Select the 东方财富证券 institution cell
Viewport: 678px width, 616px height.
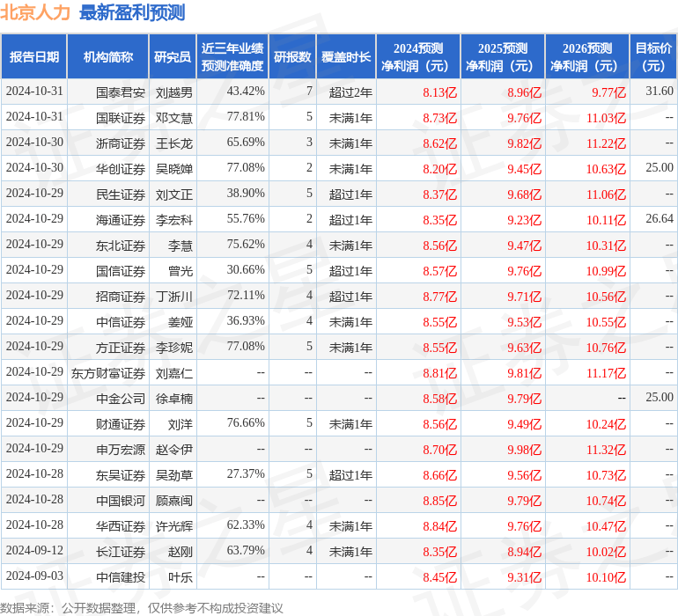coord(108,373)
